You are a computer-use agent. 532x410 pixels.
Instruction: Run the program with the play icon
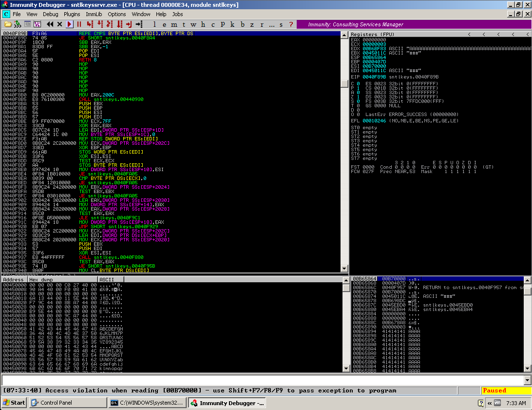click(70, 24)
